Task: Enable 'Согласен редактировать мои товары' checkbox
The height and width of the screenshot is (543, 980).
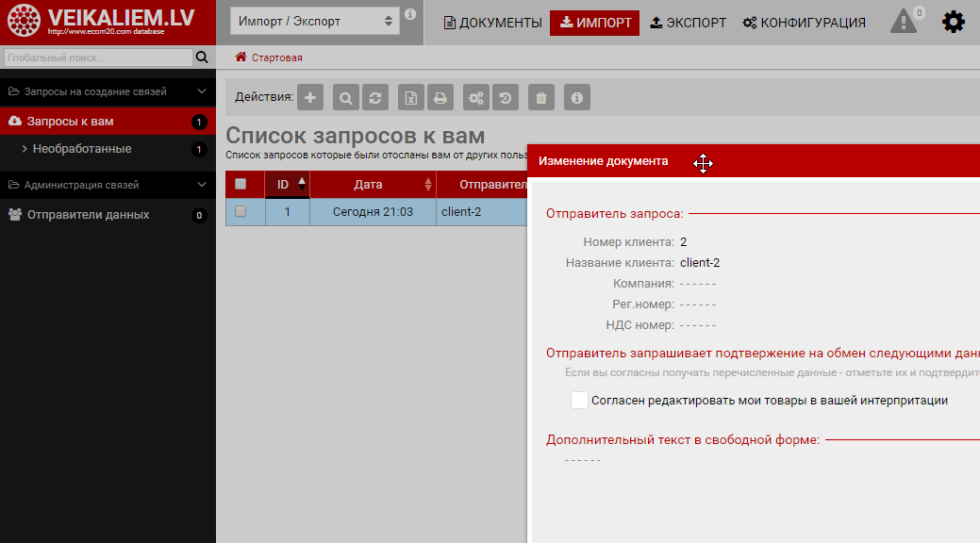Action: [x=579, y=401]
